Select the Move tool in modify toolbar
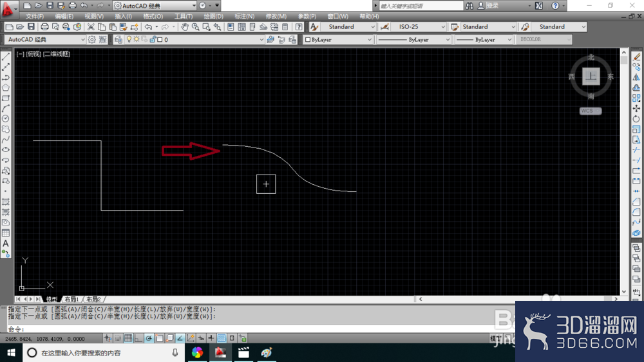The height and width of the screenshot is (362, 644). tap(636, 108)
